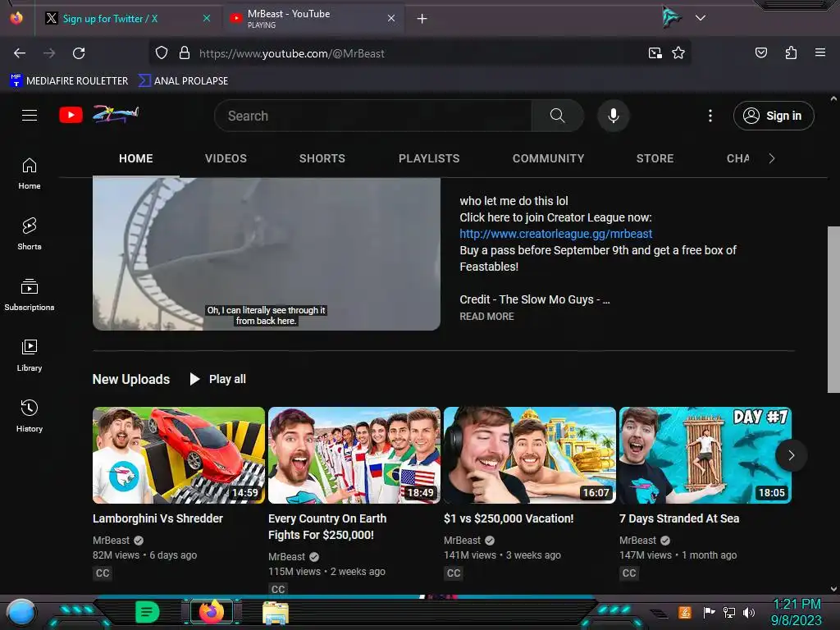Viewport: 840px width, 630px height.
Task: Click the Sign in button
Action: click(x=774, y=116)
